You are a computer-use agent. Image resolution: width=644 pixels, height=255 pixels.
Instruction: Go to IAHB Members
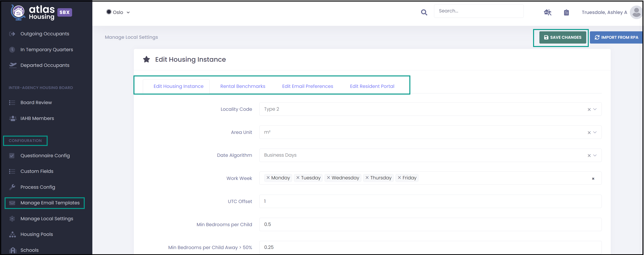37,118
